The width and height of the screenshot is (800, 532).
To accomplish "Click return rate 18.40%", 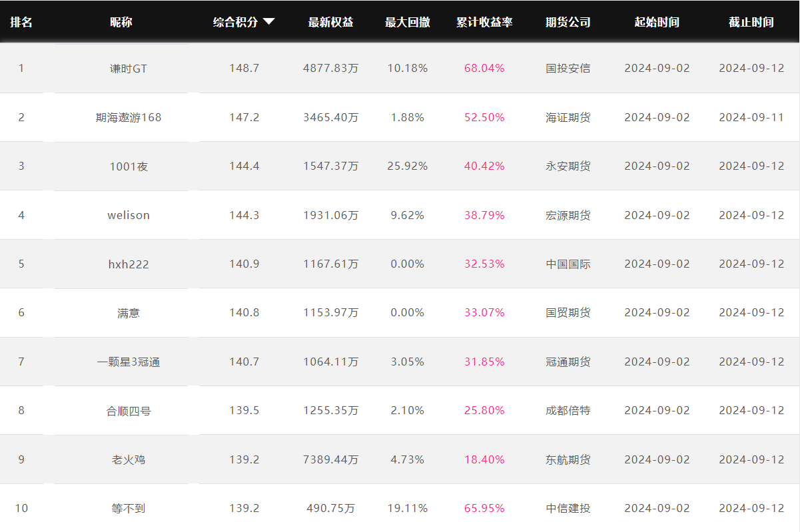I will pos(484,459).
